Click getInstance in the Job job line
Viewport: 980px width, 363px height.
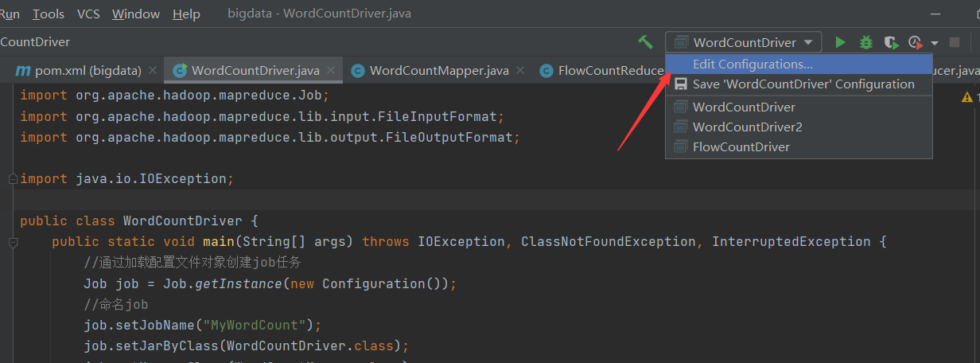point(239,283)
